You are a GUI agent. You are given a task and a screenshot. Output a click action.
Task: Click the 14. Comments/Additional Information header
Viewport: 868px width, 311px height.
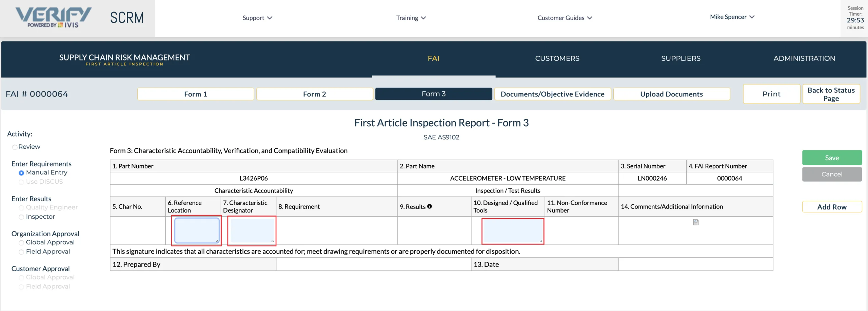[x=696, y=206]
